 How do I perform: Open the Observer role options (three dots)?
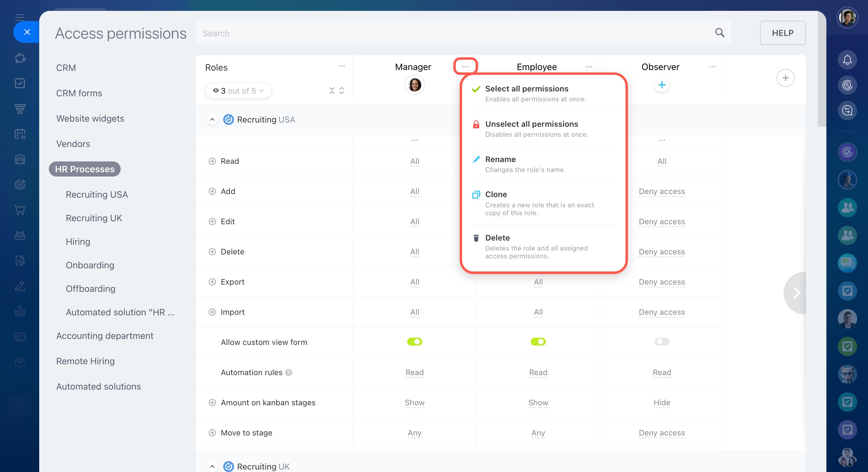[x=712, y=67]
